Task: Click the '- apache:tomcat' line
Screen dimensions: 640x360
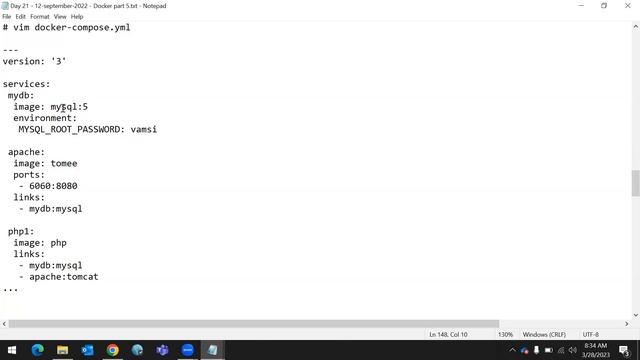Action: [59, 277]
